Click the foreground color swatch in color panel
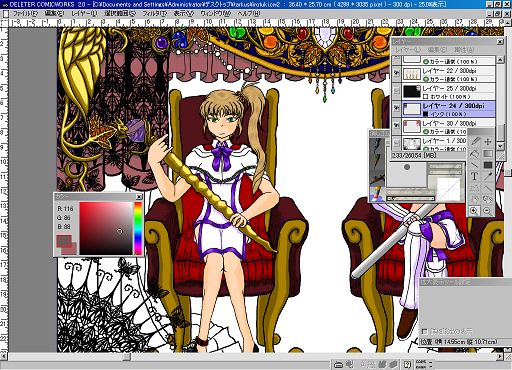This screenshot has width=512, height=370. coord(64,241)
